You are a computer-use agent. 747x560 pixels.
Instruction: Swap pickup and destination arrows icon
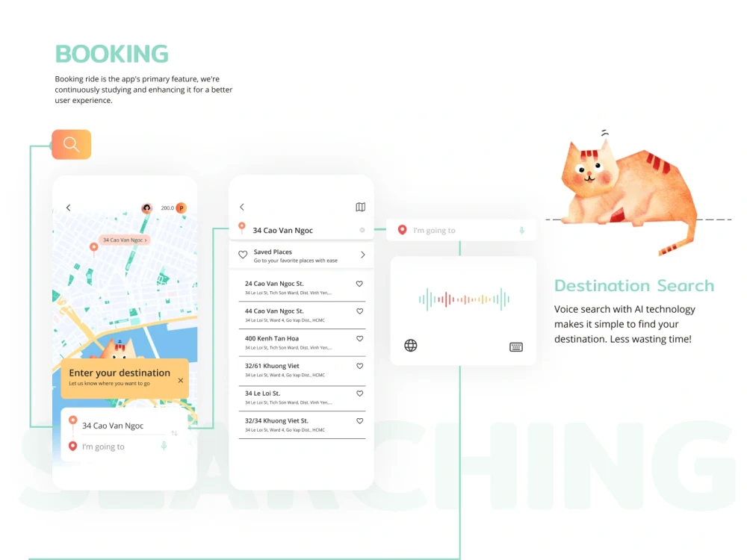174,433
